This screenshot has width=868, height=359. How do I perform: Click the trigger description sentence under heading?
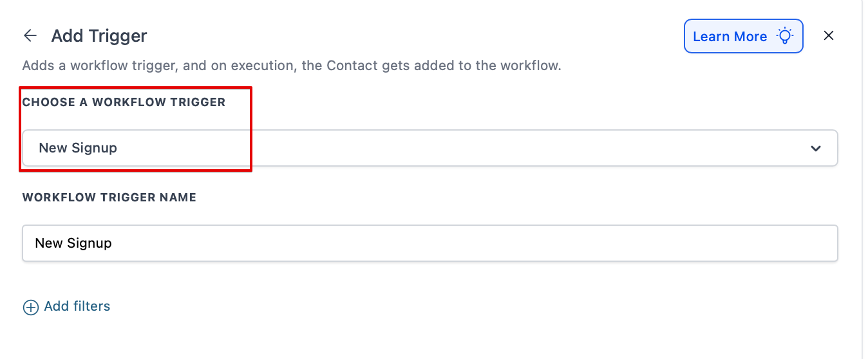pos(291,66)
